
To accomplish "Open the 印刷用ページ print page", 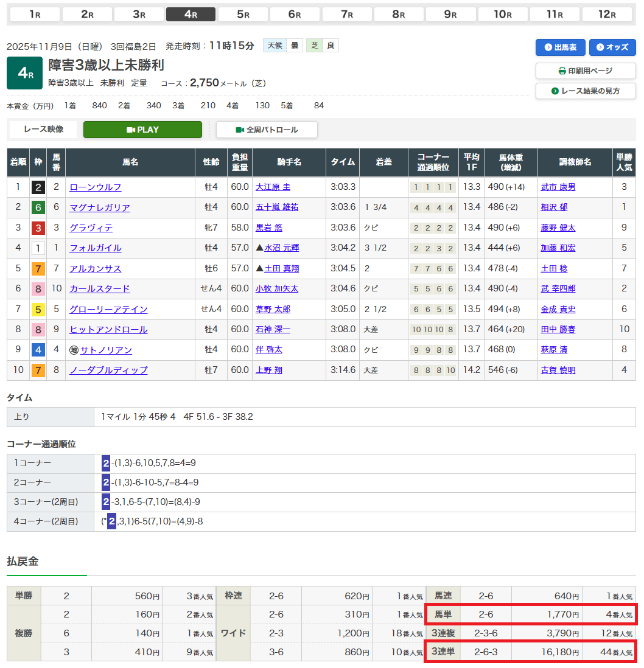I will (x=586, y=71).
